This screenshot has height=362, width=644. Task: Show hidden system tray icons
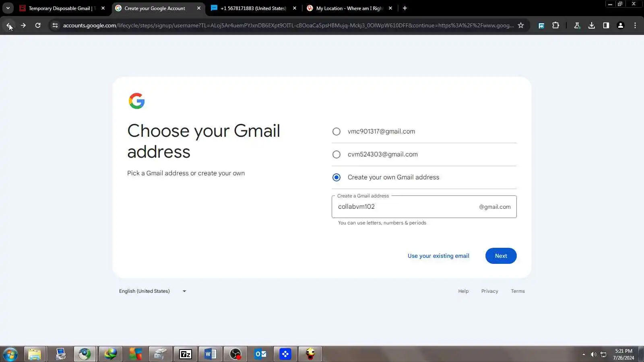pyautogui.click(x=584, y=354)
